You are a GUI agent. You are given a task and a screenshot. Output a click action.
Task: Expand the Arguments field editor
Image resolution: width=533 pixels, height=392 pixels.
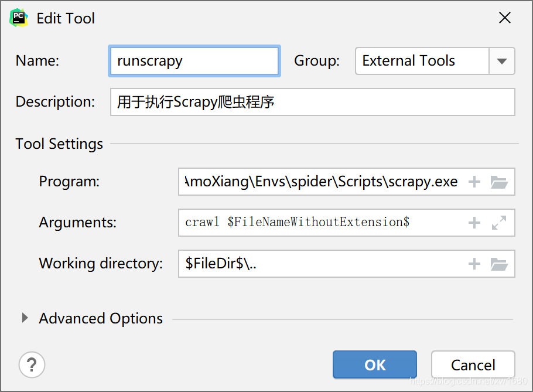coord(499,223)
